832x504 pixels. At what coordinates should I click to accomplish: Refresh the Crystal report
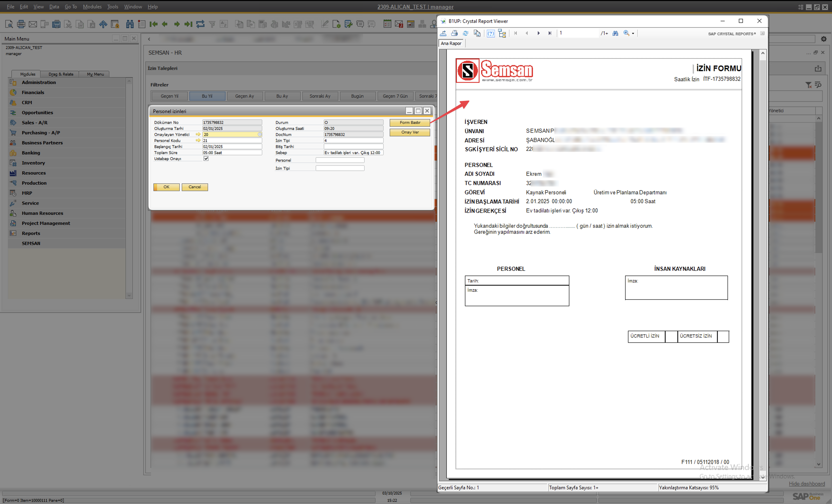[466, 33]
